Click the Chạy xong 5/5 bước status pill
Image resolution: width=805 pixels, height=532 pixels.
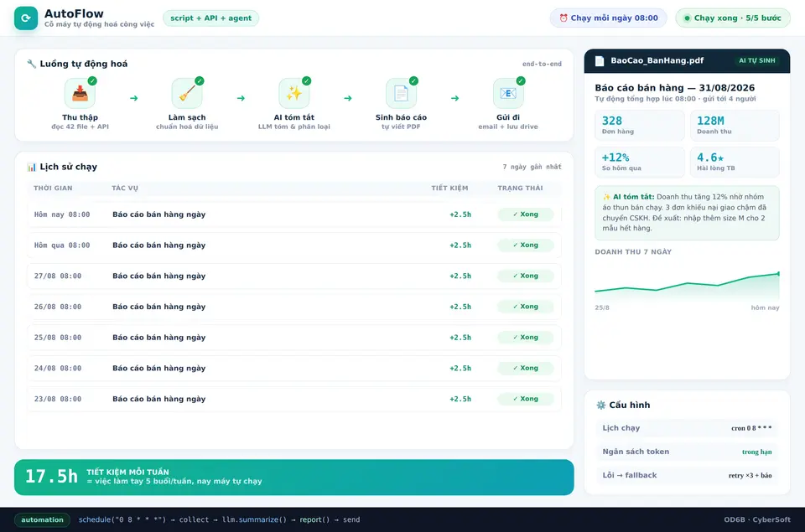733,18
